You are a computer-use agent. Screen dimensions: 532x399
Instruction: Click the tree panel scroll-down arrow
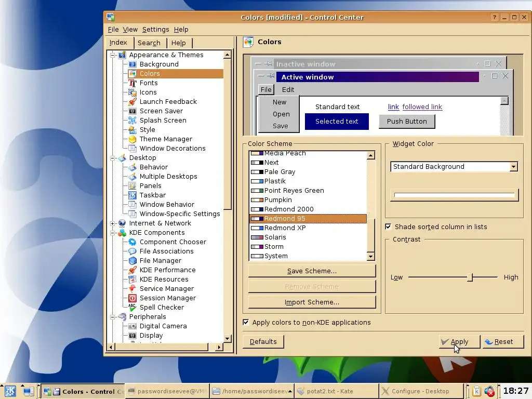point(228,339)
